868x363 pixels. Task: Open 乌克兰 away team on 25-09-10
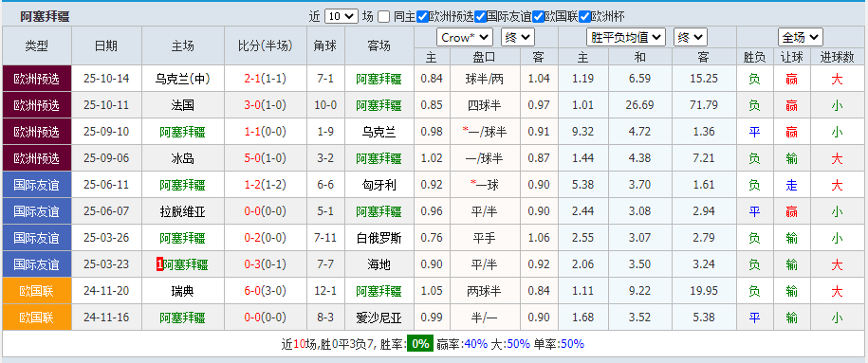pyautogui.click(x=379, y=132)
